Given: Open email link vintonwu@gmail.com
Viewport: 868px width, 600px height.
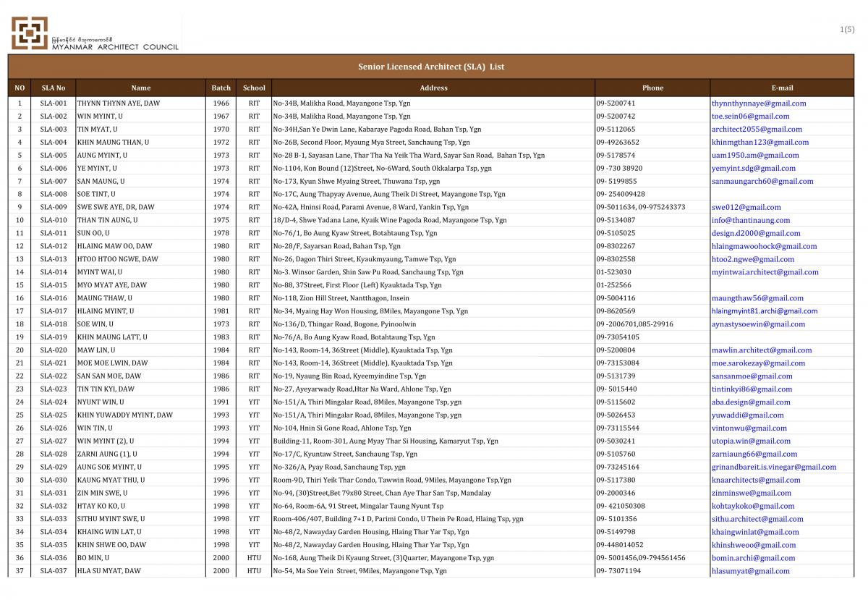Looking at the screenshot, I should [750, 428].
